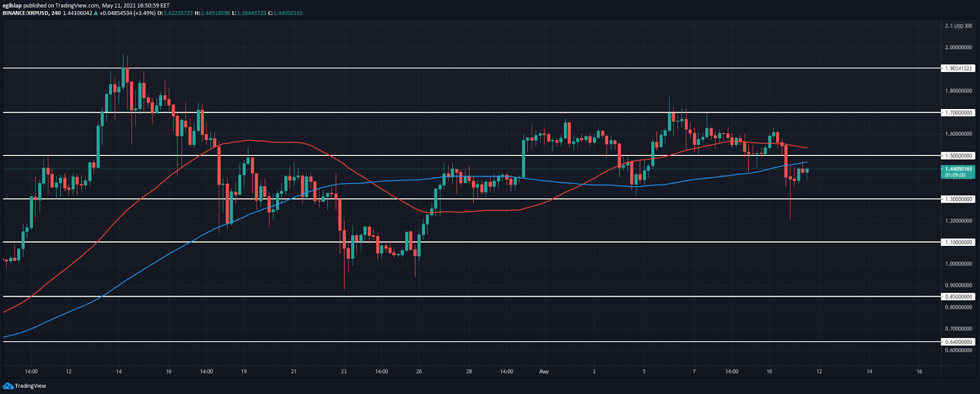Screen dimensions: 980x394
Task: Click the 26 date label on time axis
Action: point(419,371)
